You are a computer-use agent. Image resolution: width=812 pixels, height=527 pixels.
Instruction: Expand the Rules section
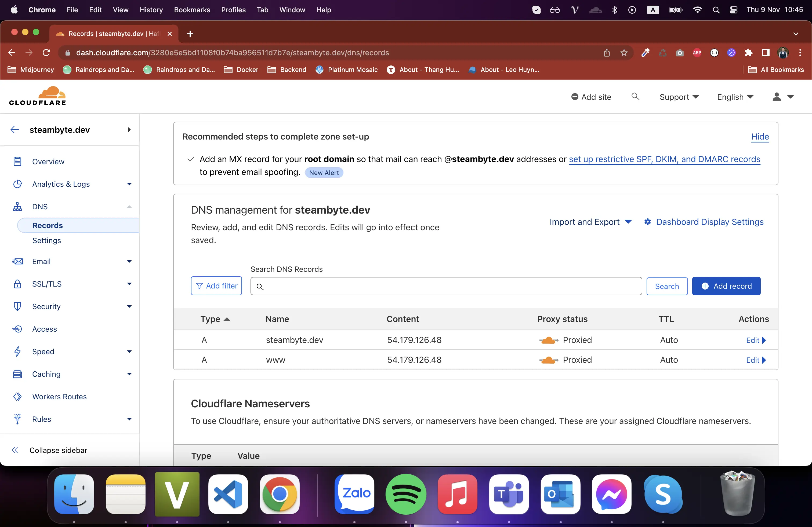coord(129,419)
